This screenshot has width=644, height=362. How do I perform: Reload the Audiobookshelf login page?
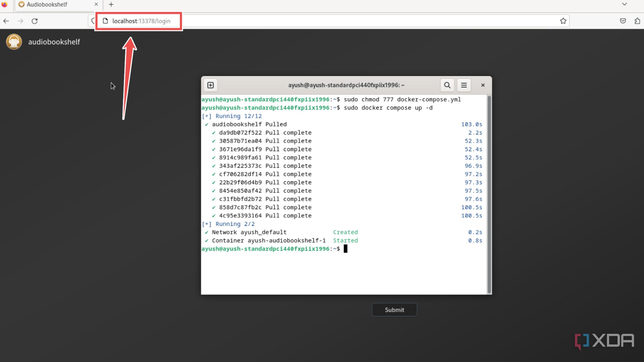[34, 21]
